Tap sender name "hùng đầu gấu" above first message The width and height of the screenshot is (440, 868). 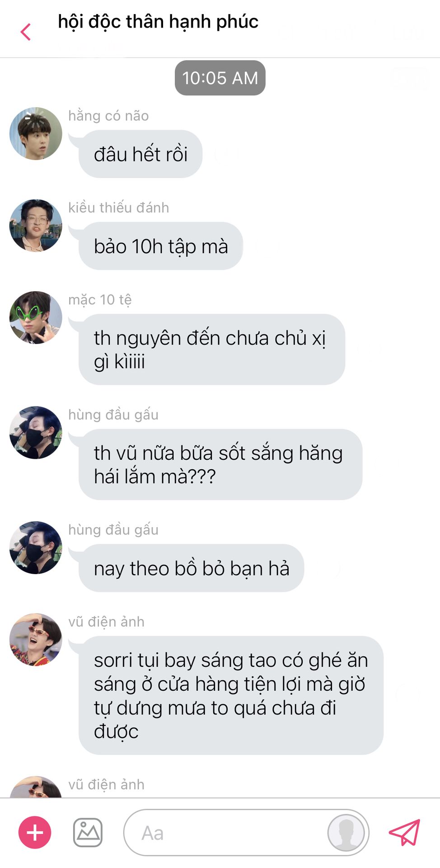tap(113, 415)
